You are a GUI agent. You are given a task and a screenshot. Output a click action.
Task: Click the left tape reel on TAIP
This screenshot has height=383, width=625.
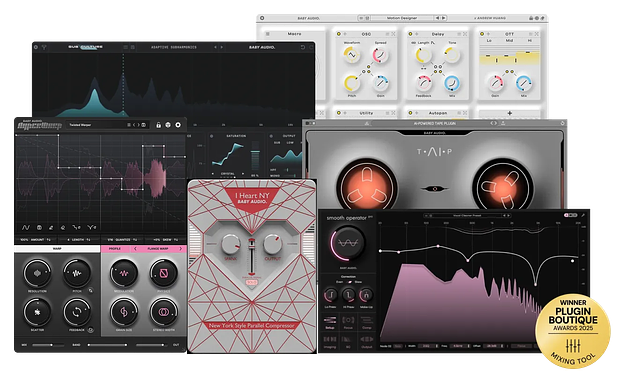(366, 187)
